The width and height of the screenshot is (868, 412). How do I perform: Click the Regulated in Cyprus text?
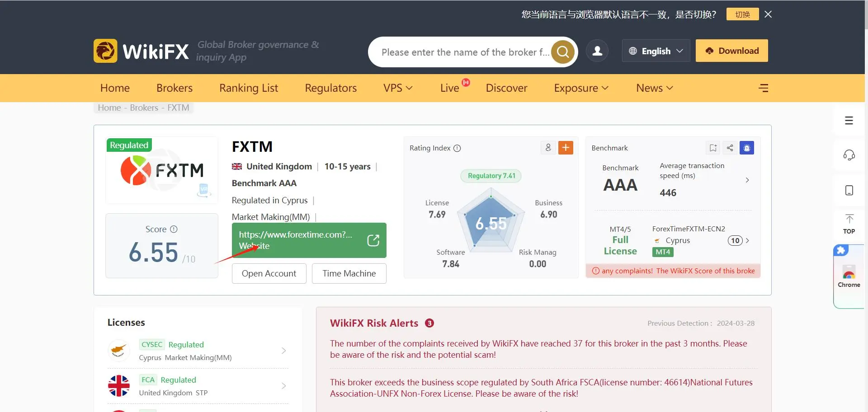pyautogui.click(x=269, y=200)
